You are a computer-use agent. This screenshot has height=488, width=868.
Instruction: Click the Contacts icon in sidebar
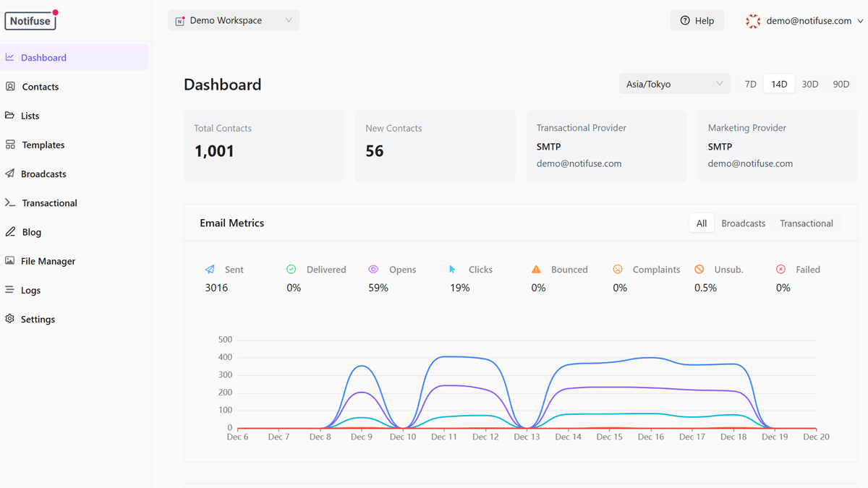10,87
